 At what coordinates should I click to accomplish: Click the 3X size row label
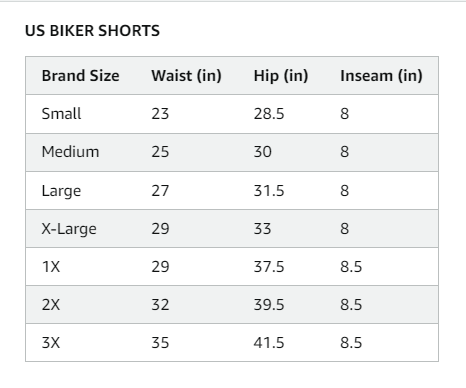coord(51,343)
